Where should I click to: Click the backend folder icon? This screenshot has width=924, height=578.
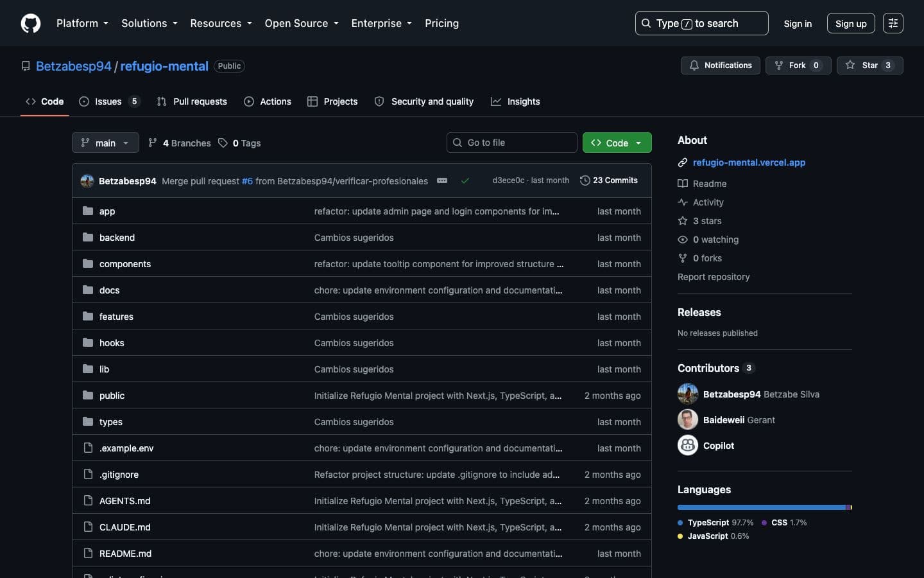click(x=88, y=237)
